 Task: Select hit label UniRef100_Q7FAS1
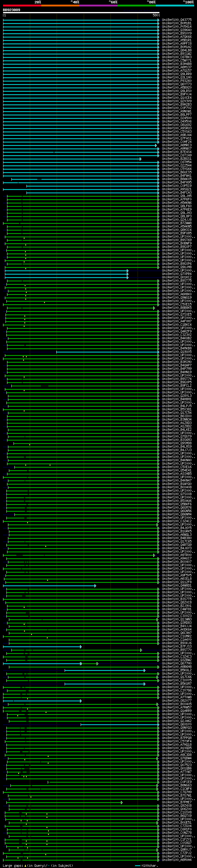pyautogui.click(x=177, y=139)
